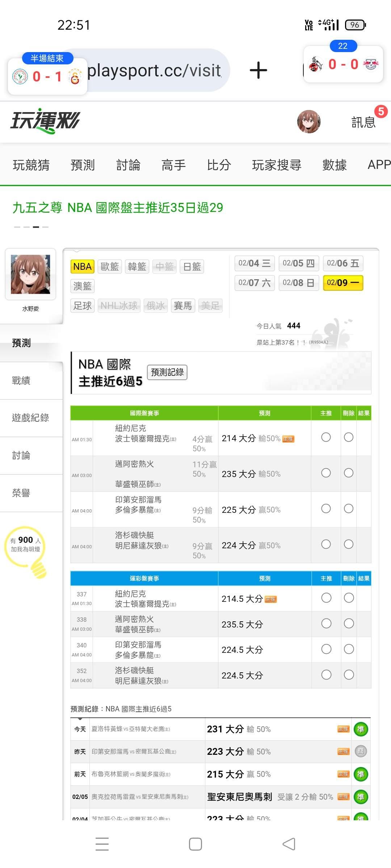The width and height of the screenshot is (391, 868).
Task: Open the 0 - 0 floating score widget
Action: pos(343,64)
